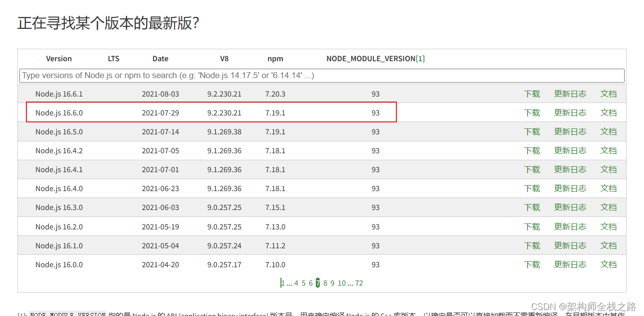This screenshot has height=316, width=644.
Task: Go to pagination page 4
Action: pyautogui.click(x=296, y=283)
